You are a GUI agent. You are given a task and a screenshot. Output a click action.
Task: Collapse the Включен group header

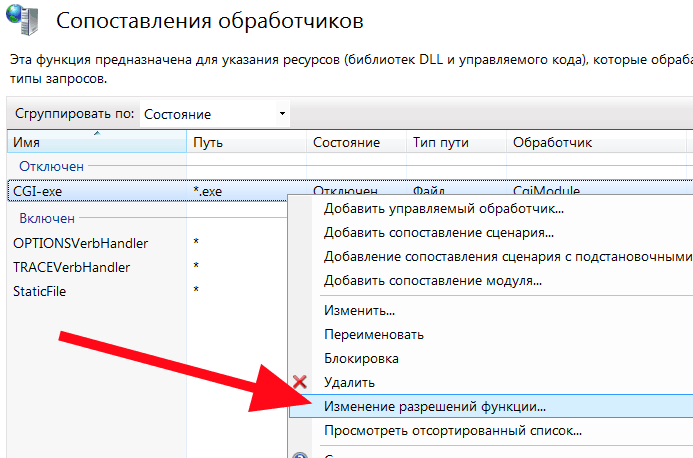tap(47, 218)
